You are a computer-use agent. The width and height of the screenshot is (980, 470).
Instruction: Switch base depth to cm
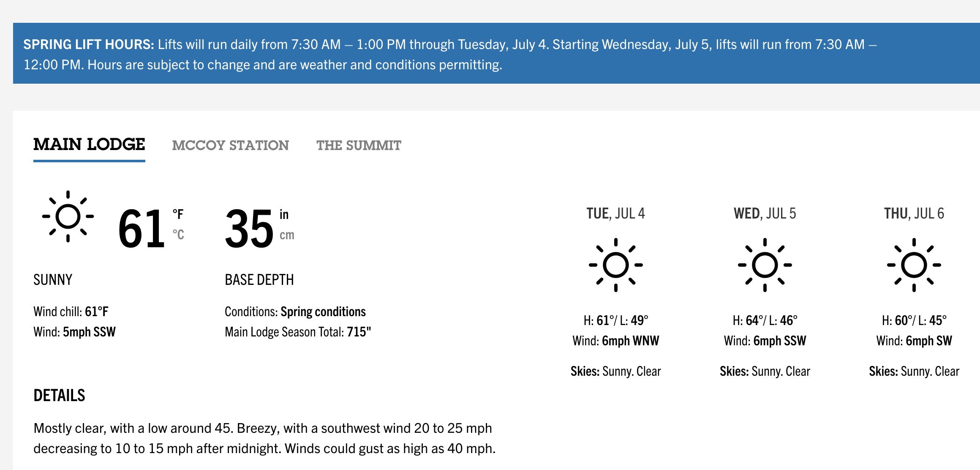point(287,235)
